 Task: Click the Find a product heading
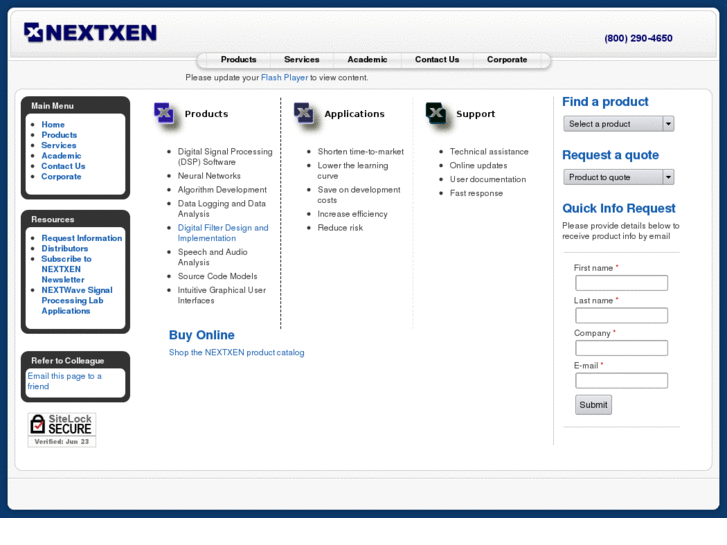(x=605, y=102)
